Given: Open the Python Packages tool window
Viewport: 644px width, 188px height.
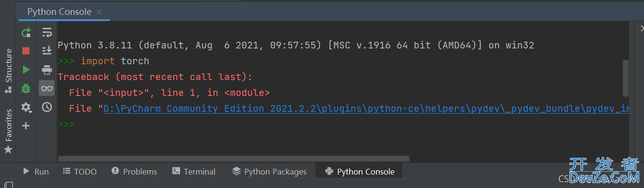Looking at the screenshot, I should pyautogui.click(x=269, y=171).
